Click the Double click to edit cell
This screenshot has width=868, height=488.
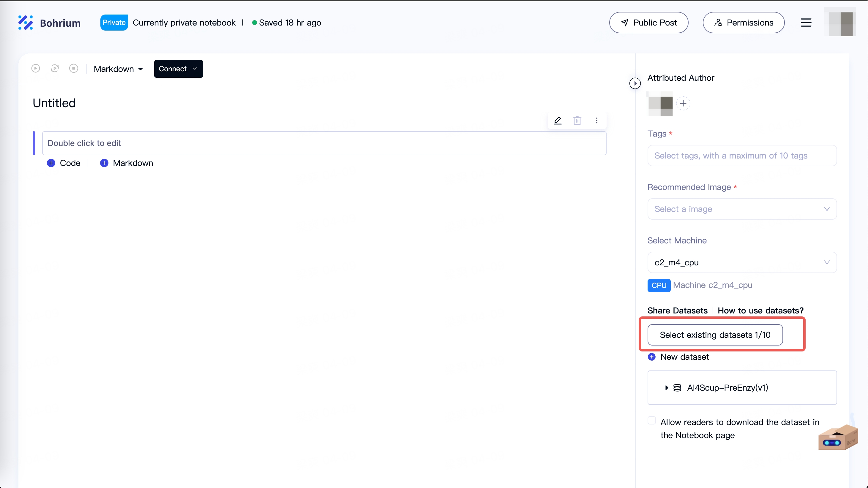click(324, 143)
